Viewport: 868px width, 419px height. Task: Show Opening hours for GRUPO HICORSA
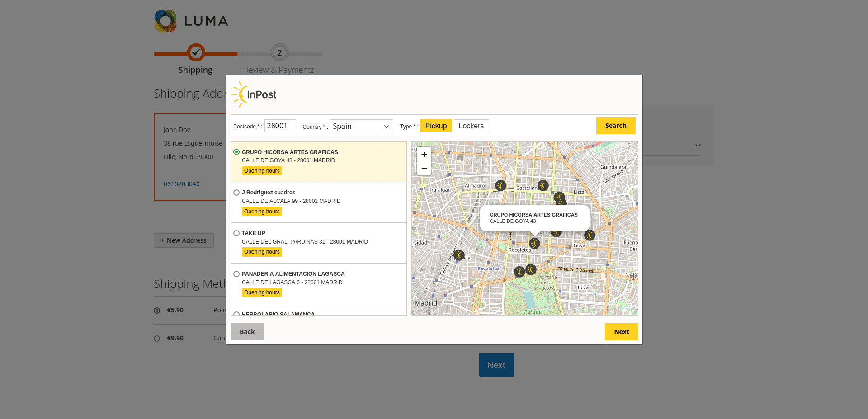(262, 171)
